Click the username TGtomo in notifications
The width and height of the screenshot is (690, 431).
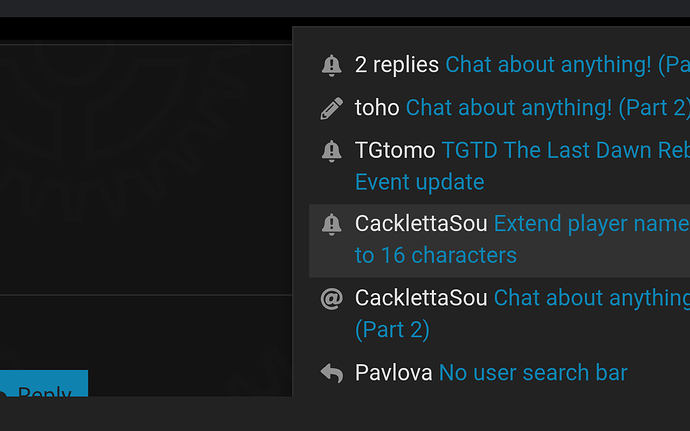click(x=395, y=151)
